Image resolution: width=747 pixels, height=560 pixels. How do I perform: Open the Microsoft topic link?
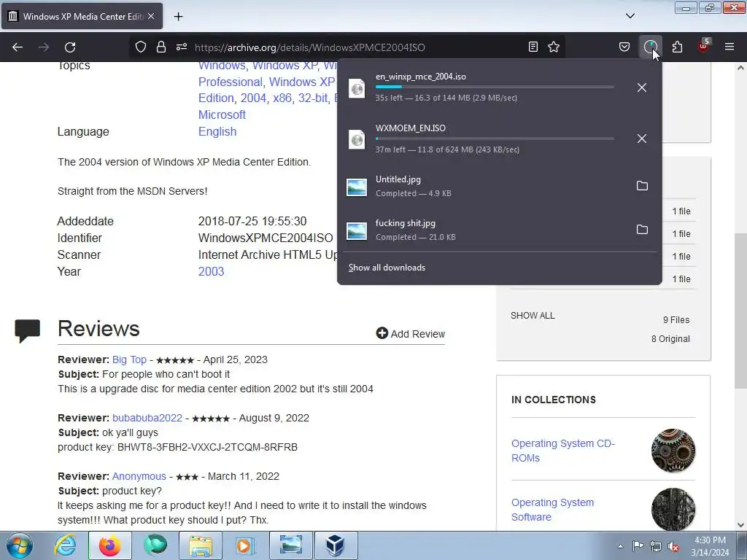click(x=222, y=114)
